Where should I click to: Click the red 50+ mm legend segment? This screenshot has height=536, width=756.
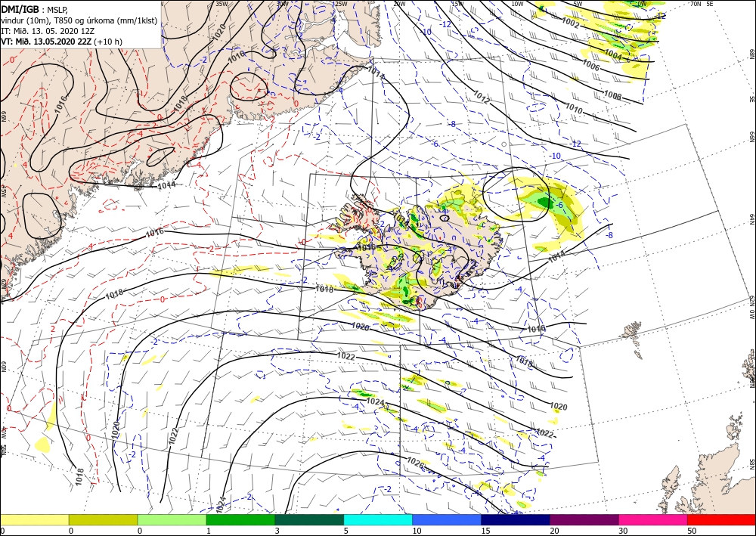click(721, 519)
